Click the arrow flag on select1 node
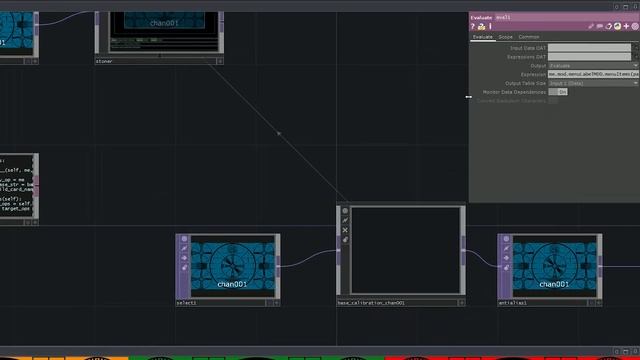Image resolution: width=640 pixels, height=360 pixels. pos(184,258)
